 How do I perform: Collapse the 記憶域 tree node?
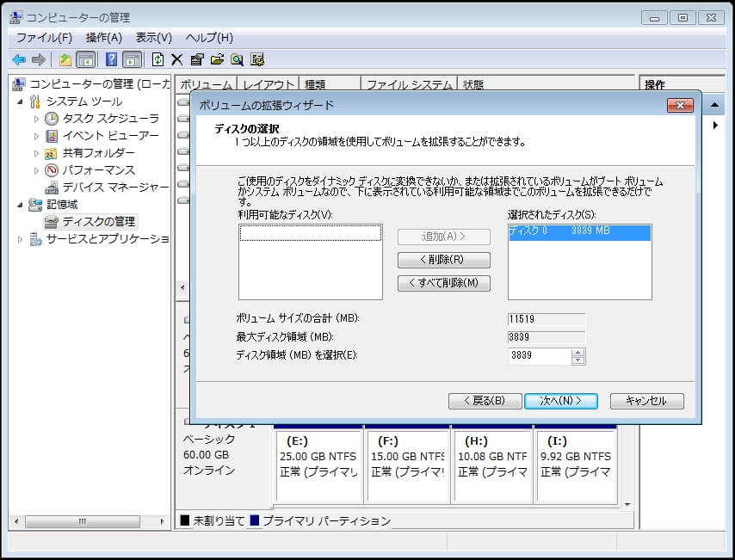(21, 205)
